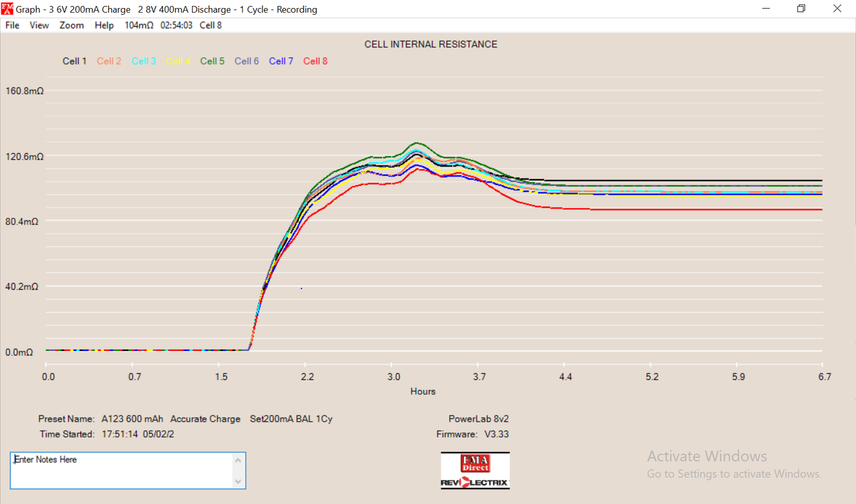Toggle Cell 6 legend label
The width and height of the screenshot is (856, 504).
click(247, 61)
